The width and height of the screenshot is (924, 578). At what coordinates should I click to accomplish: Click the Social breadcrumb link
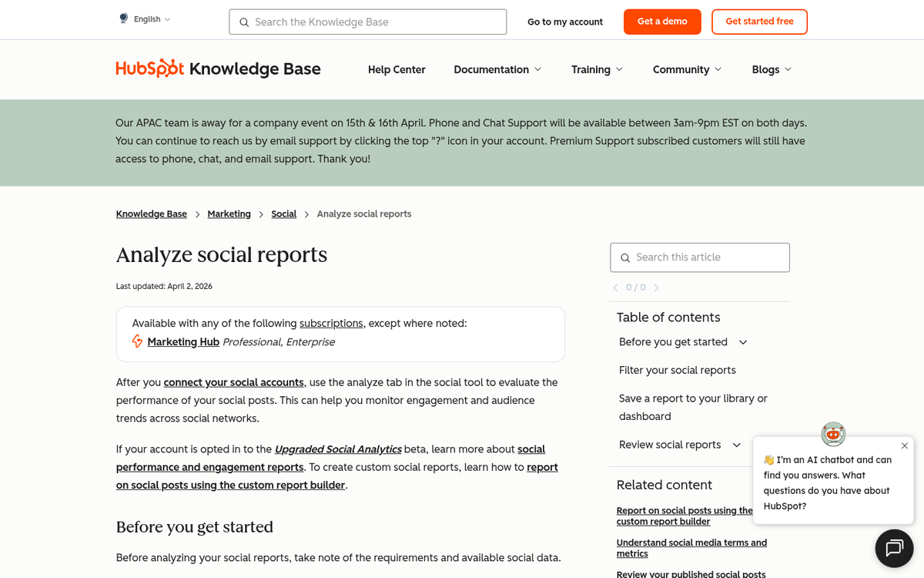[283, 213]
